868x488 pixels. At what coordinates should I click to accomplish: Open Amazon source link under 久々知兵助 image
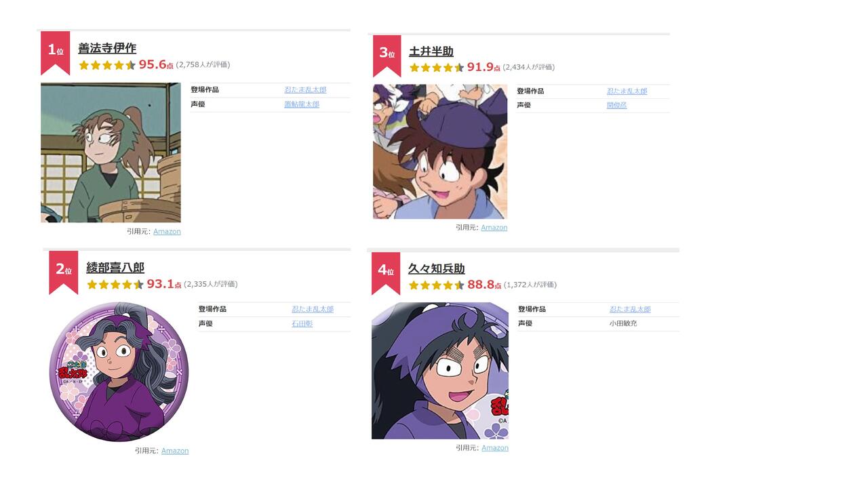(x=494, y=448)
